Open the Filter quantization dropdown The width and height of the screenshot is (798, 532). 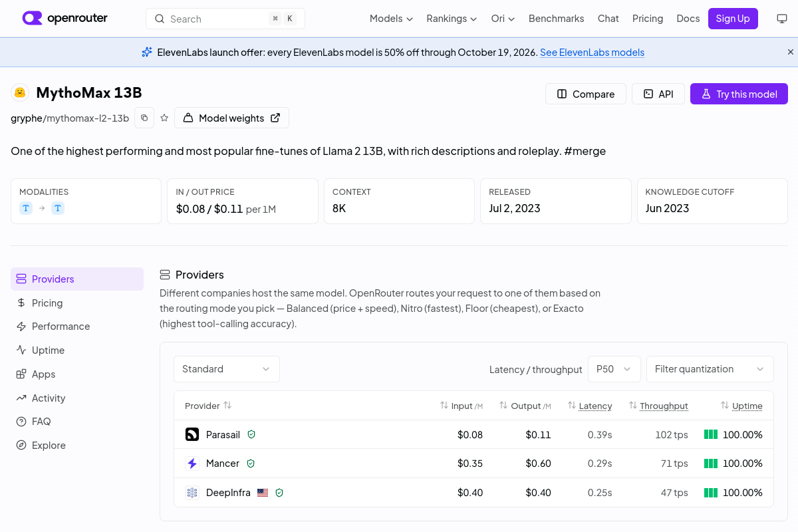click(x=710, y=369)
